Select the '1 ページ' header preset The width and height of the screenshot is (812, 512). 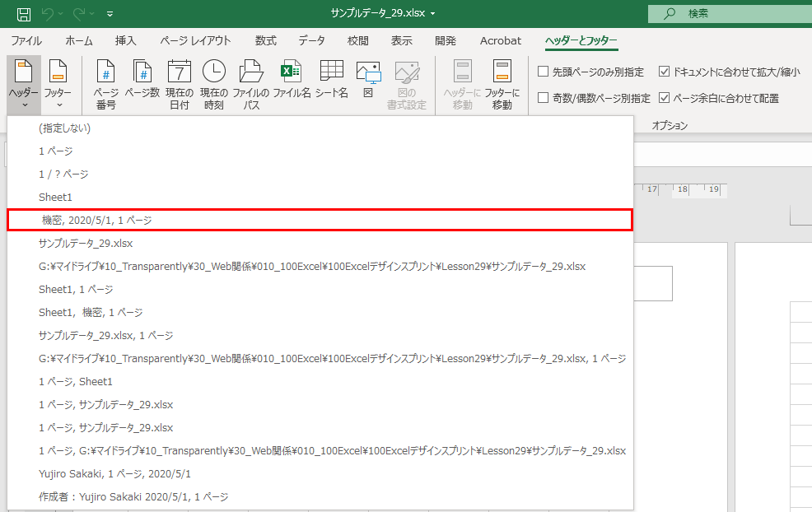[x=320, y=151]
